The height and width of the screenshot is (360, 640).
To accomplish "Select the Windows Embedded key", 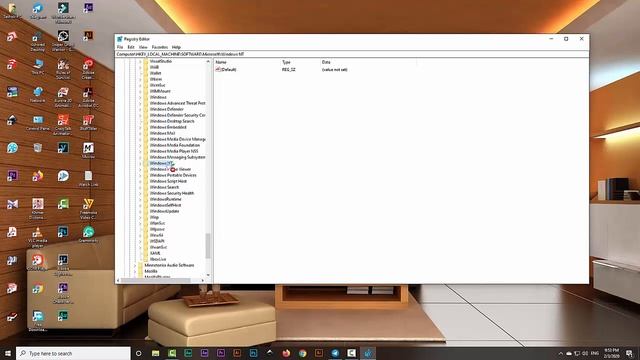I will coord(168,127).
